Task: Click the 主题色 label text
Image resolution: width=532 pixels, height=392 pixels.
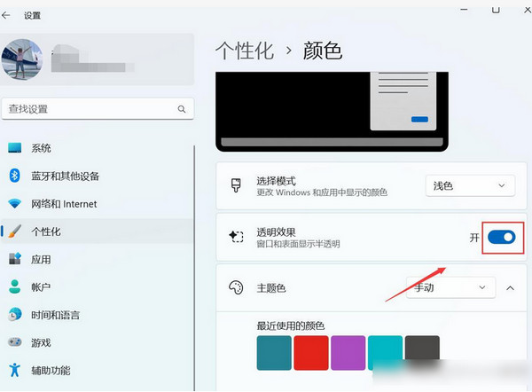Action: click(271, 288)
